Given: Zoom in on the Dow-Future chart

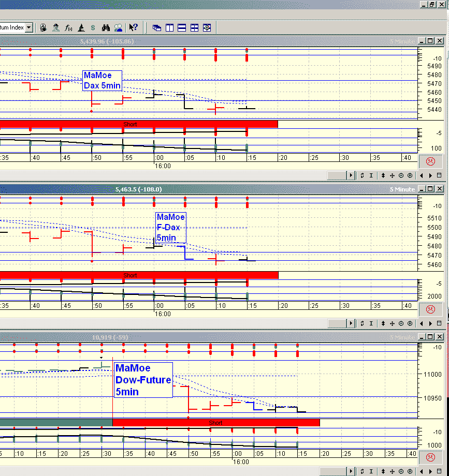Looking at the screenshot, I should tap(410, 471).
